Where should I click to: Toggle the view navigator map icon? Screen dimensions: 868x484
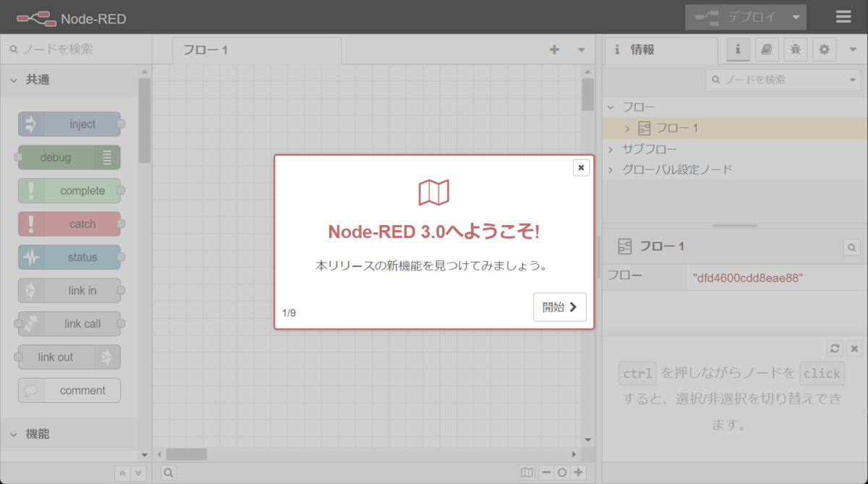point(527,472)
